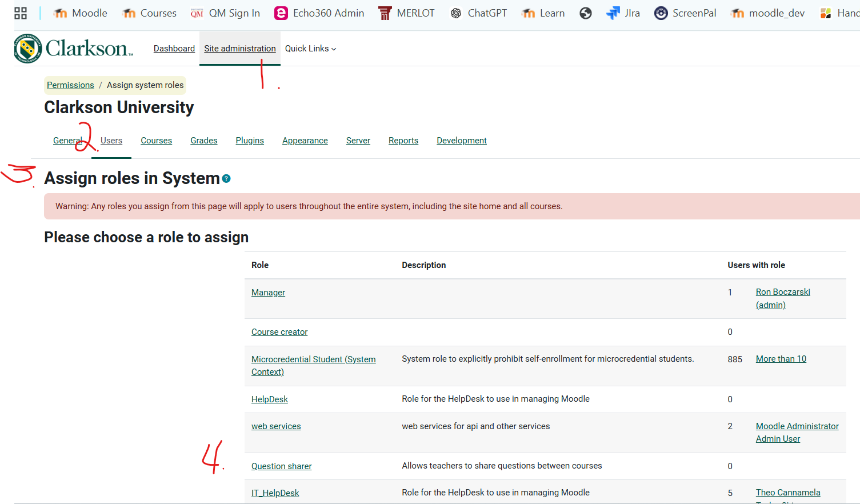Click the Permissions breadcrumb link
This screenshot has height=504, width=860.
[x=70, y=85]
